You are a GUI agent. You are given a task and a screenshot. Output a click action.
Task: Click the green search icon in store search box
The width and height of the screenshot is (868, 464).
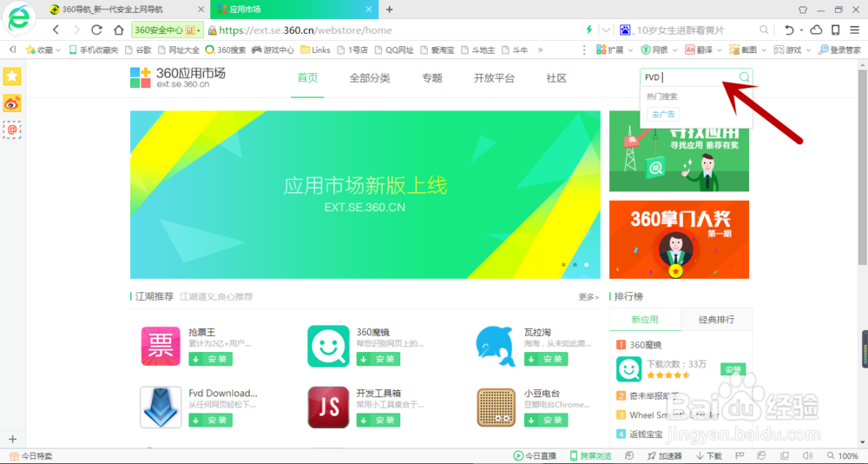coord(745,77)
